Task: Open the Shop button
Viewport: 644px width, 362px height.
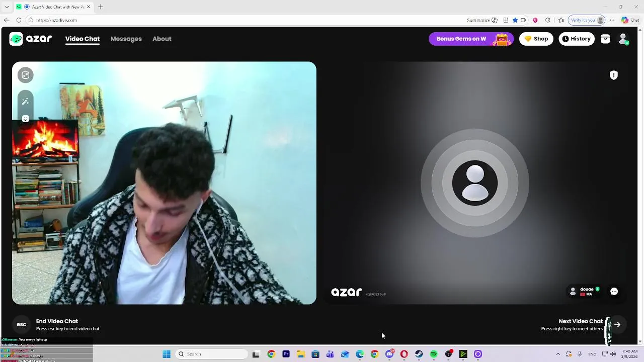Action: [x=536, y=39]
